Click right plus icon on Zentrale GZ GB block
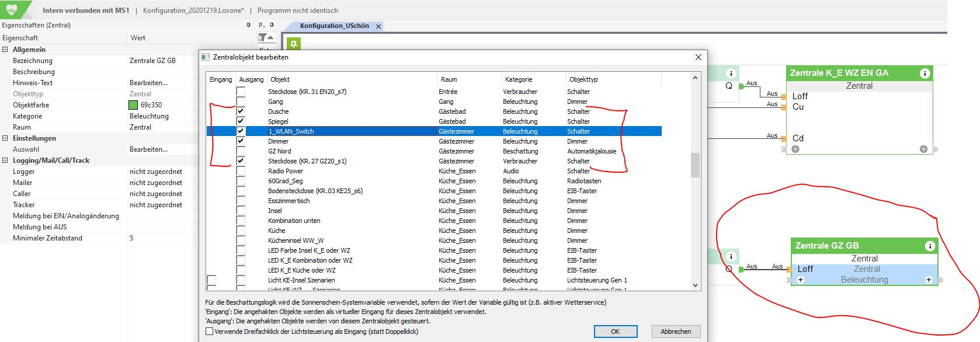The height and width of the screenshot is (342, 980). pos(929,280)
